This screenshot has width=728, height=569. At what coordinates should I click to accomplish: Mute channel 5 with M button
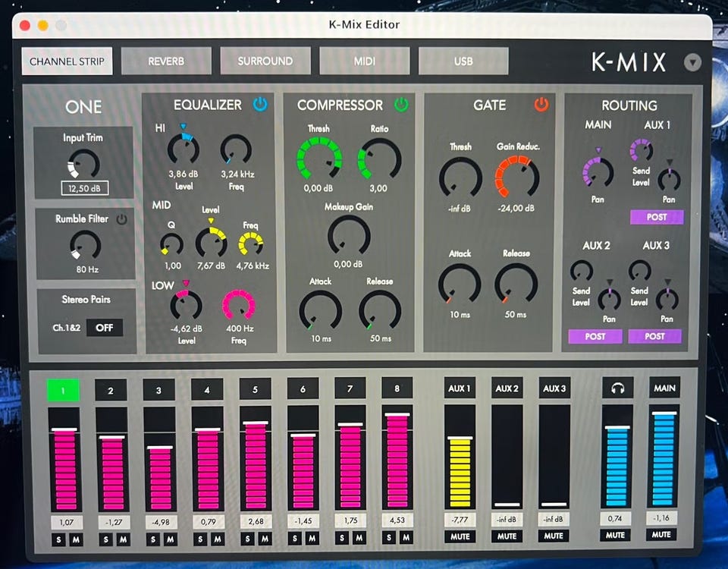[x=265, y=539]
